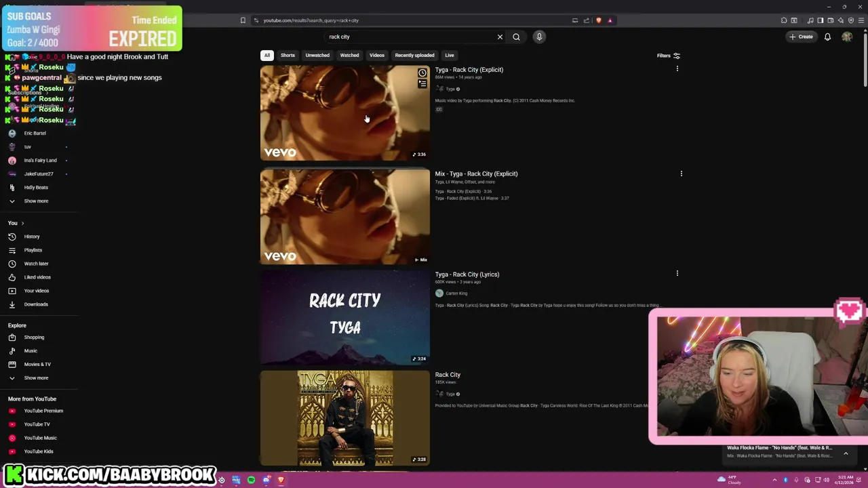Open more options for Tyga - Rack City (Explicit)
This screenshot has width=868, height=488.
click(x=677, y=68)
